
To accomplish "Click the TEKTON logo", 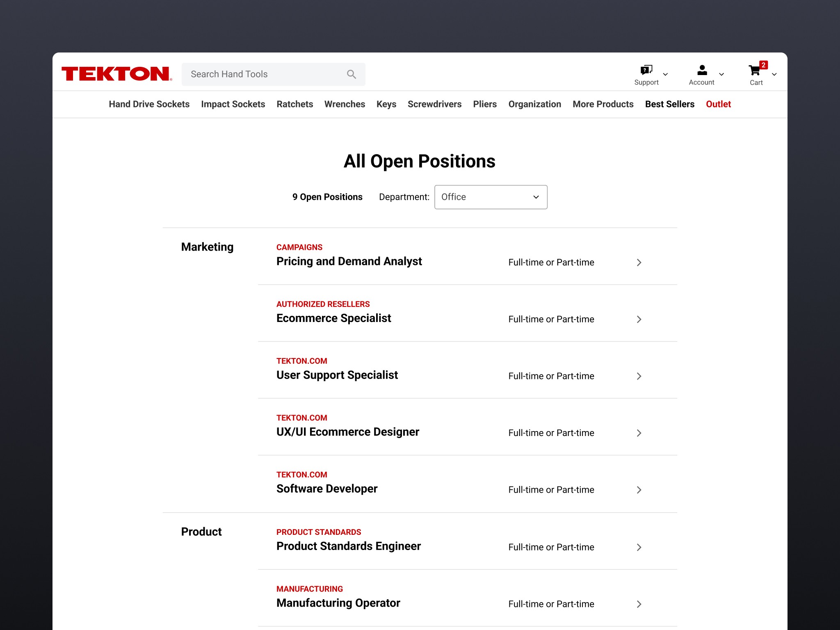I will coord(116,74).
